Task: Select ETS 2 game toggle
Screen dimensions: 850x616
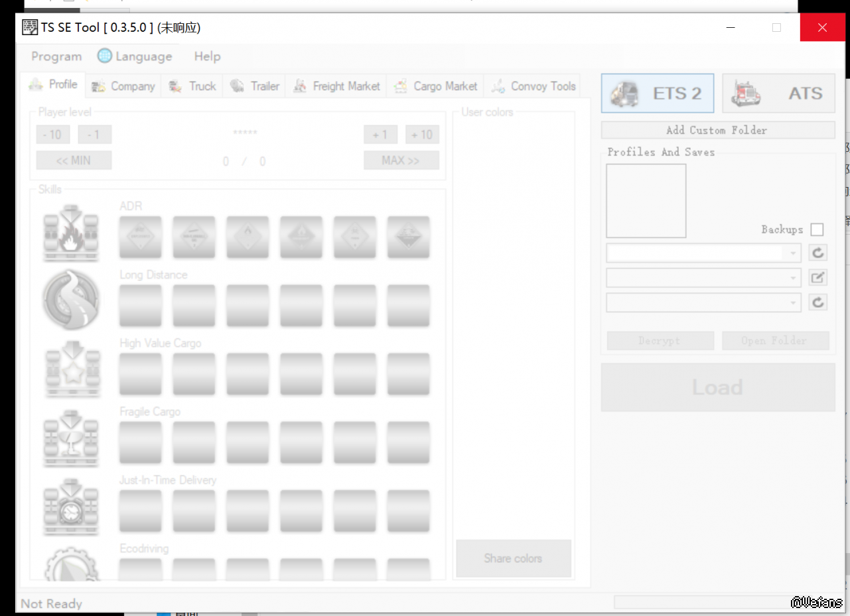Action: pyautogui.click(x=657, y=93)
